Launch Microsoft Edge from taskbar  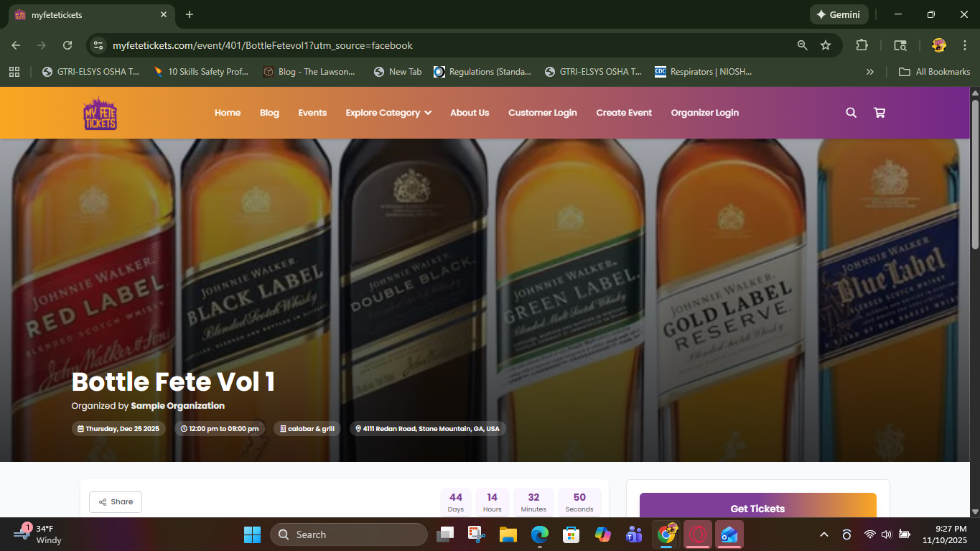point(540,534)
